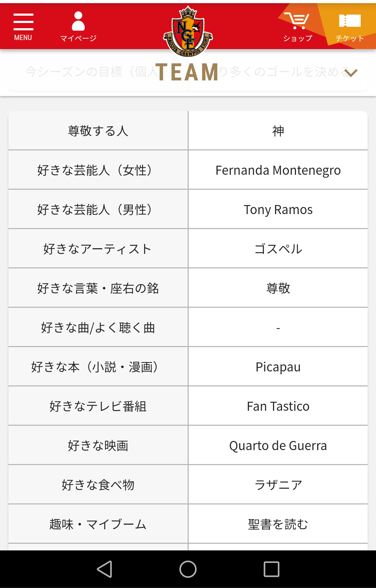Viewport: 376px width, 588px height.
Task: Tap the 聖書を読む answer cell
Action: tap(278, 524)
